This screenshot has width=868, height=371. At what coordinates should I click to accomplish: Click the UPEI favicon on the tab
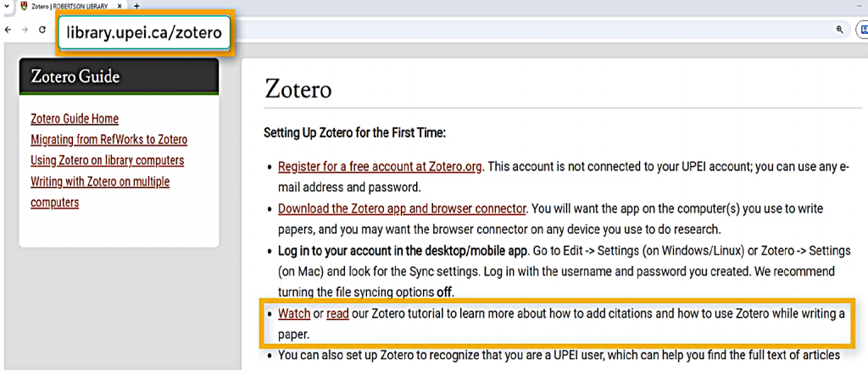click(x=24, y=6)
